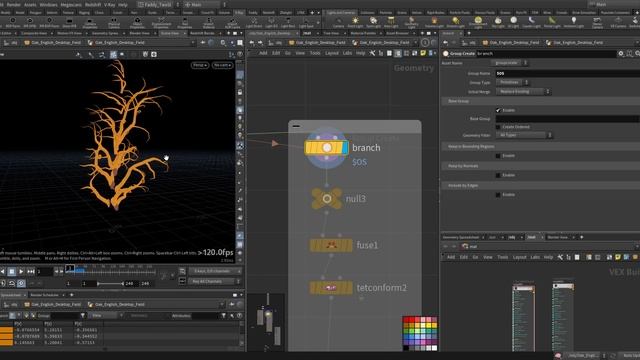The width and height of the screenshot is (640, 360).
Task: Click the Spot Light shelf tool
Action: point(373,22)
